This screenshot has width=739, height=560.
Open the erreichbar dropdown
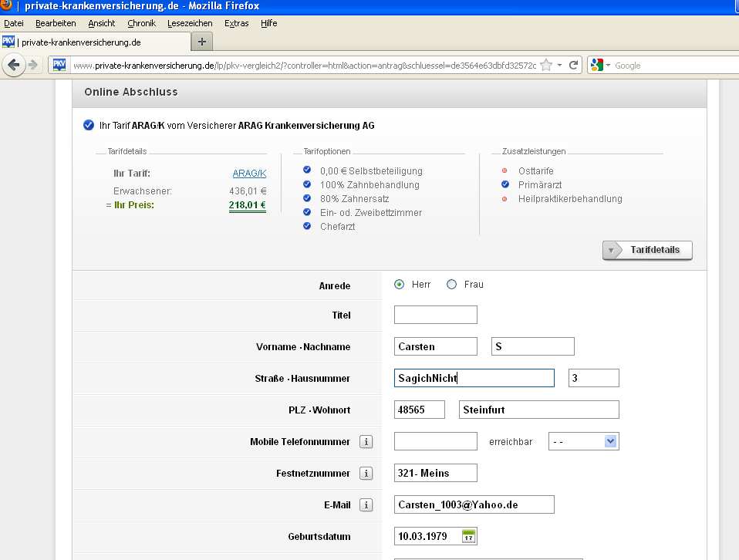[583, 441]
